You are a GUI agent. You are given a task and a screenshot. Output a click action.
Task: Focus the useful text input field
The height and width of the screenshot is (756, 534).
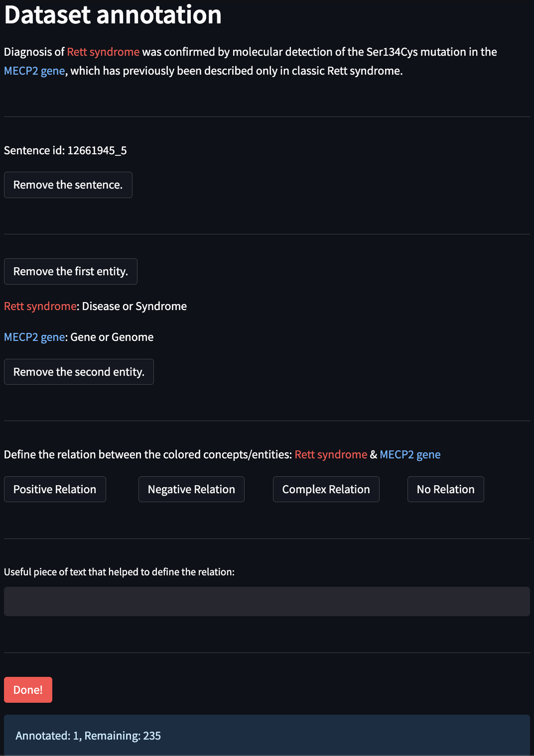[x=267, y=601]
